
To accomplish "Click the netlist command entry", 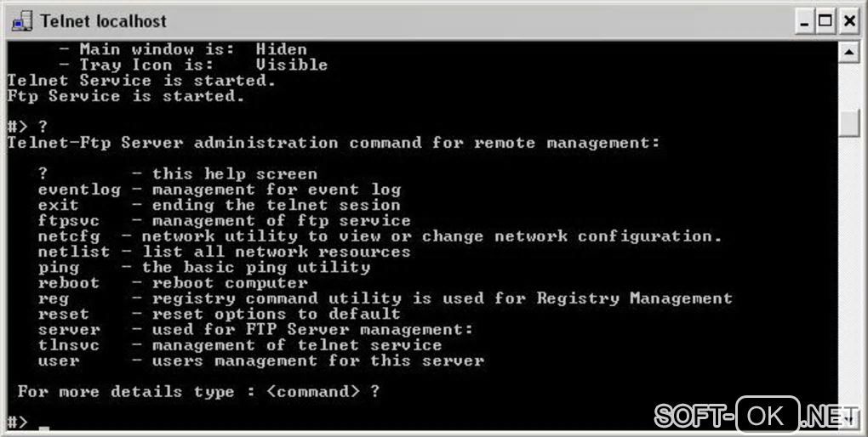I will (73, 252).
